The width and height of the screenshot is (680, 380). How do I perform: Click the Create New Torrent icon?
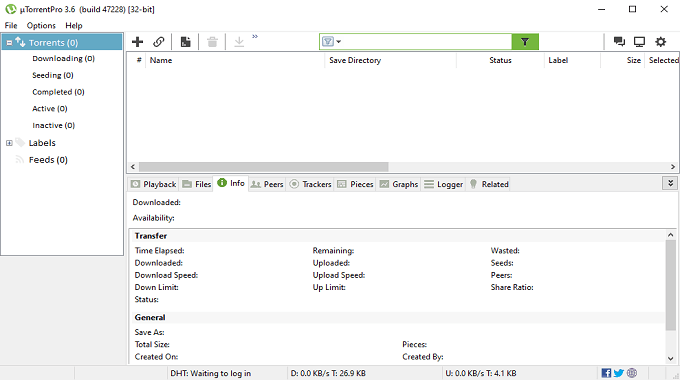pyautogui.click(x=186, y=42)
